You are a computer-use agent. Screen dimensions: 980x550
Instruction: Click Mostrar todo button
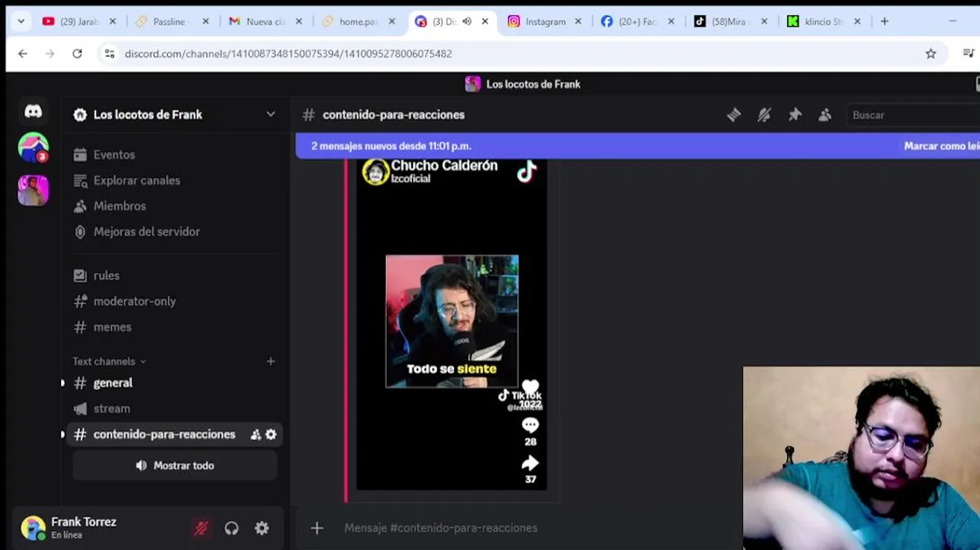175,465
